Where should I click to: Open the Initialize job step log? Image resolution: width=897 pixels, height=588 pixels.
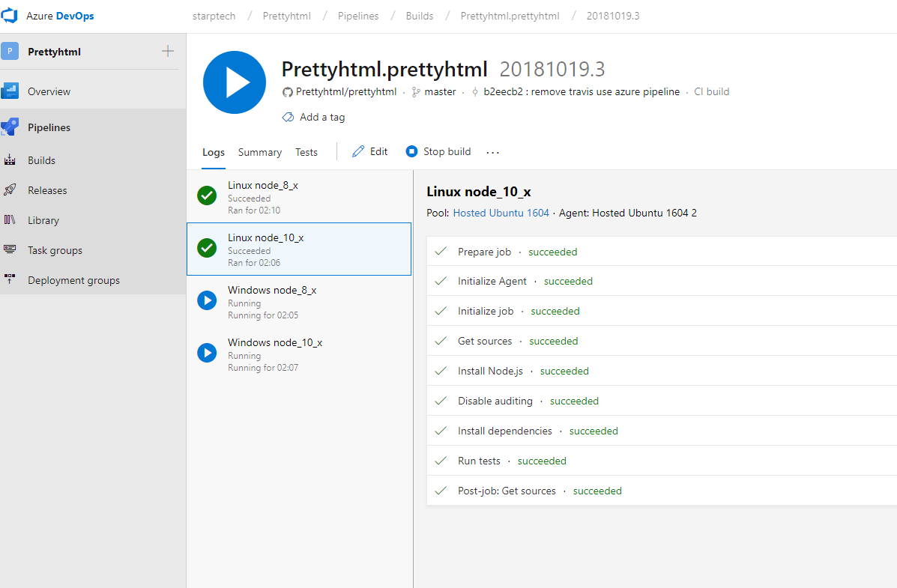[662, 311]
